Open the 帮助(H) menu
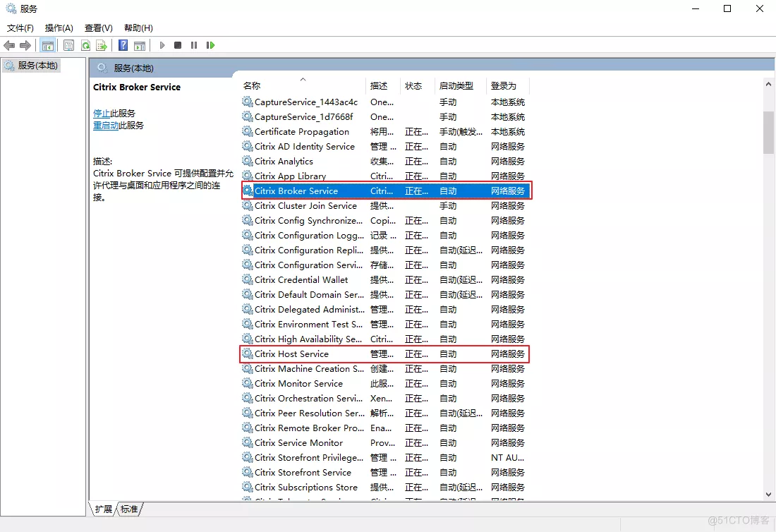776x532 pixels. [138, 28]
